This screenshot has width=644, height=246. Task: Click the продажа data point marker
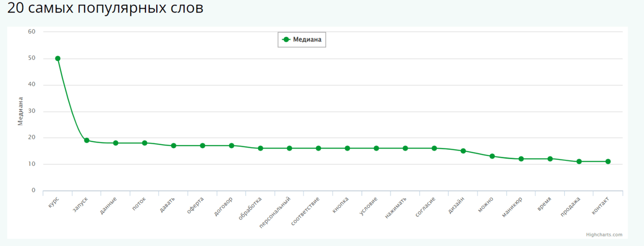point(579,161)
